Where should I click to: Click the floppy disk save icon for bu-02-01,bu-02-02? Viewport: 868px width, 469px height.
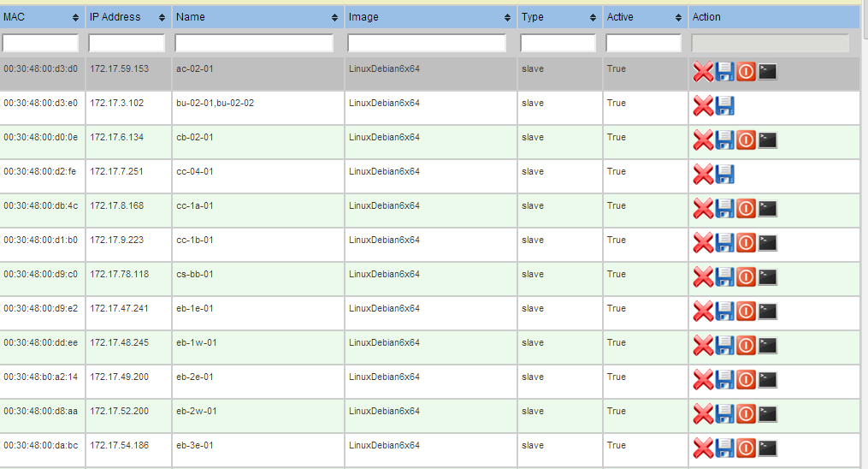click(725, 106)
